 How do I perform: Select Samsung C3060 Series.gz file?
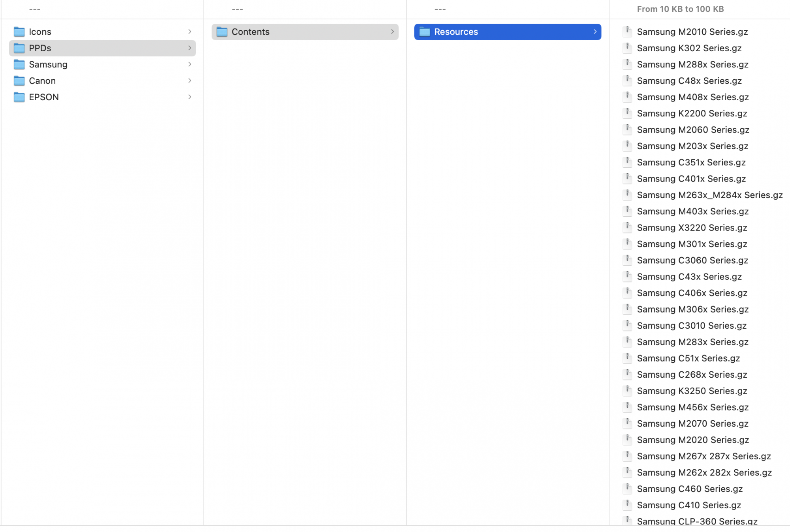click(x=692, y=260)
